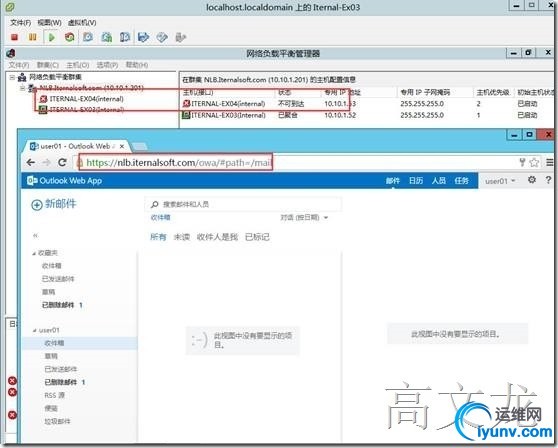The width and height of the screenshot is (558, 448).
Task: Open the RSS 源 folder
Action: point(54,395)
